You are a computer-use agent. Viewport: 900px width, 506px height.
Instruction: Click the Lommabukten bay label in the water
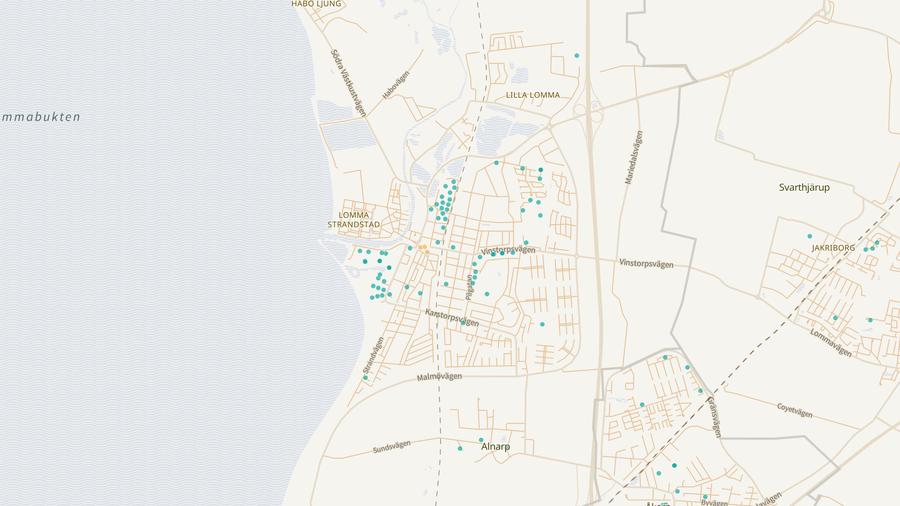click(x=40, y=117)
